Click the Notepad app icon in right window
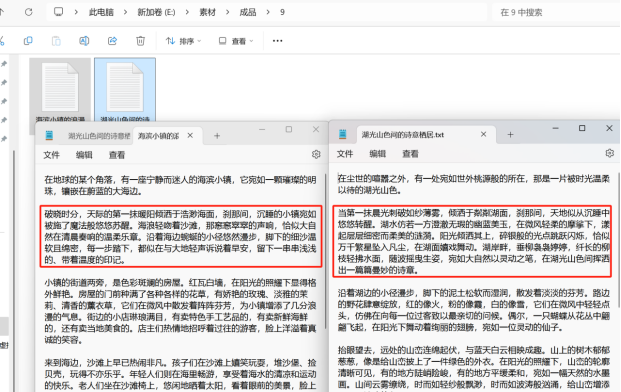This screenshot has height=392, width=621. point(343,135)
